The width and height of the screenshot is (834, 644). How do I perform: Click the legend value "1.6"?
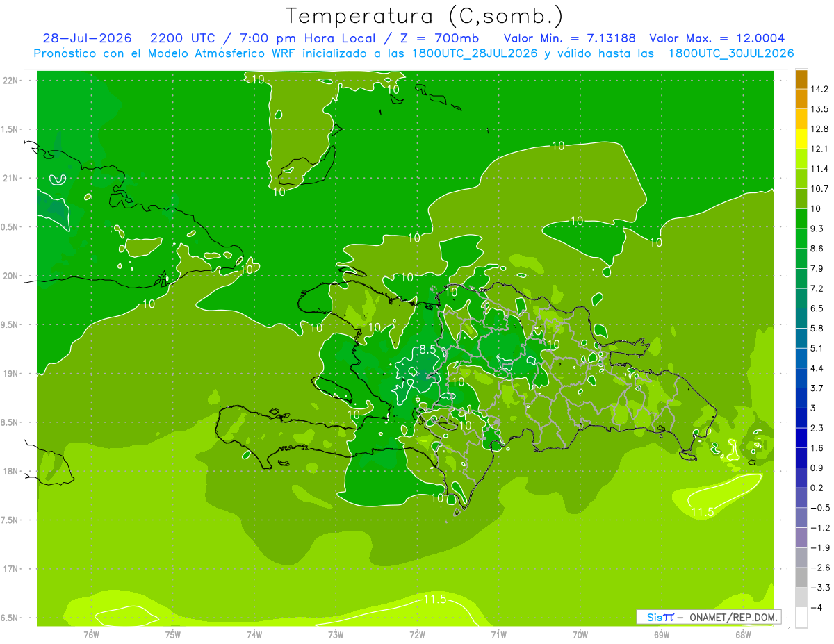pyautogui.click(x=817, y=448)
